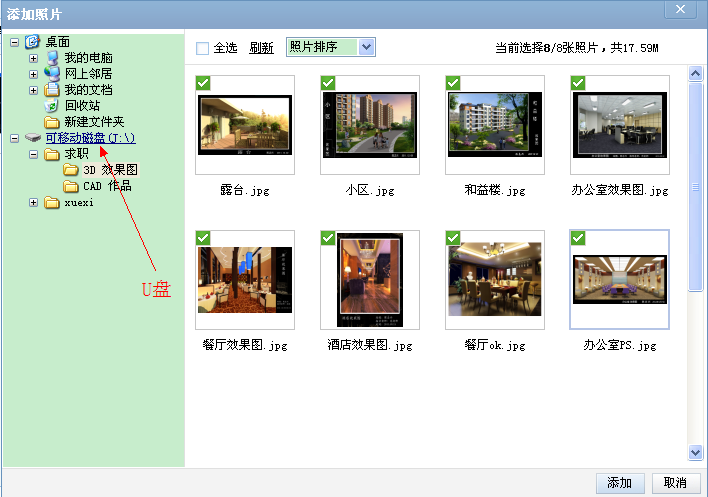Viewport: 708px width, 497px height.
Task: Open the photo sorting (照片排序) dropdown
Action: 366,47
